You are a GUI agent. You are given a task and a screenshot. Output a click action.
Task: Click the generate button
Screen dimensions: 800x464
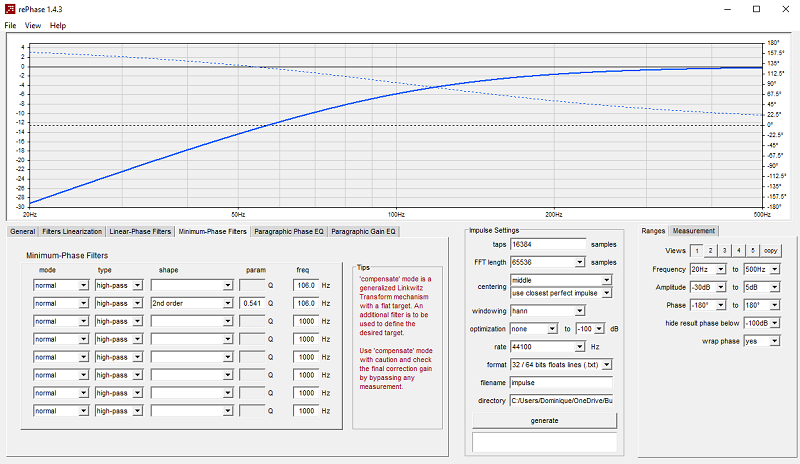[x=544, y=421]
